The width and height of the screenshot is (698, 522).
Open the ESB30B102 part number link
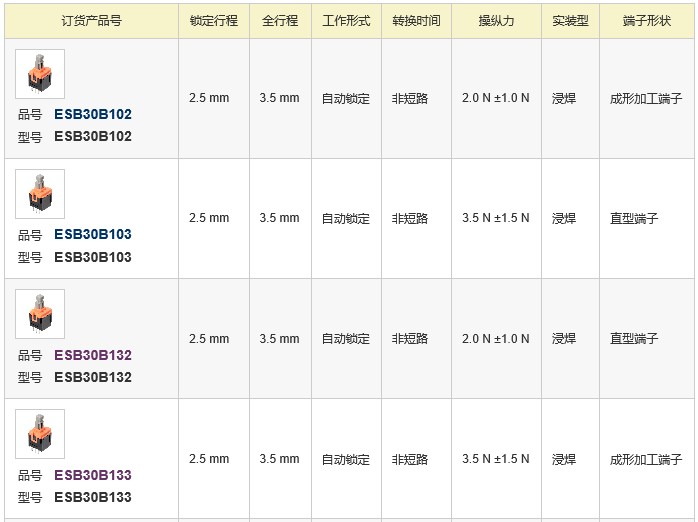tap(93, 114)
